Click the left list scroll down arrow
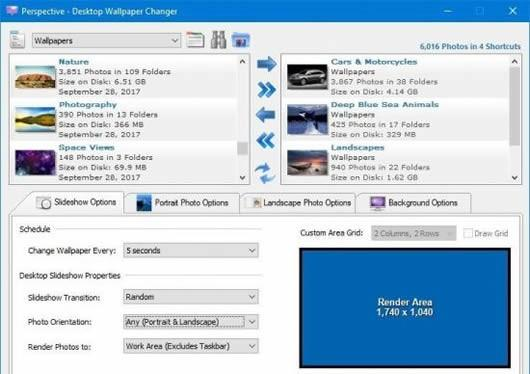Screen dimensions: 530x374 tap(242, 178)
